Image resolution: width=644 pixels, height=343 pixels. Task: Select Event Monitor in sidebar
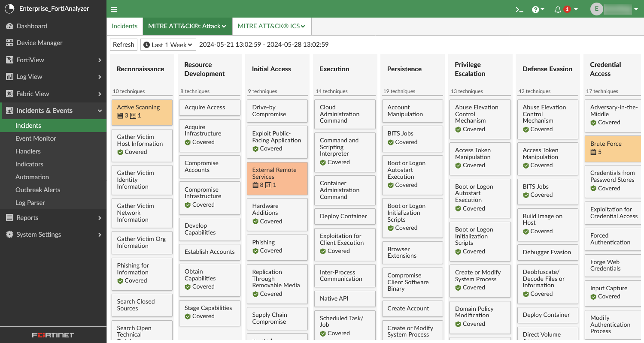tap(36, 138)
